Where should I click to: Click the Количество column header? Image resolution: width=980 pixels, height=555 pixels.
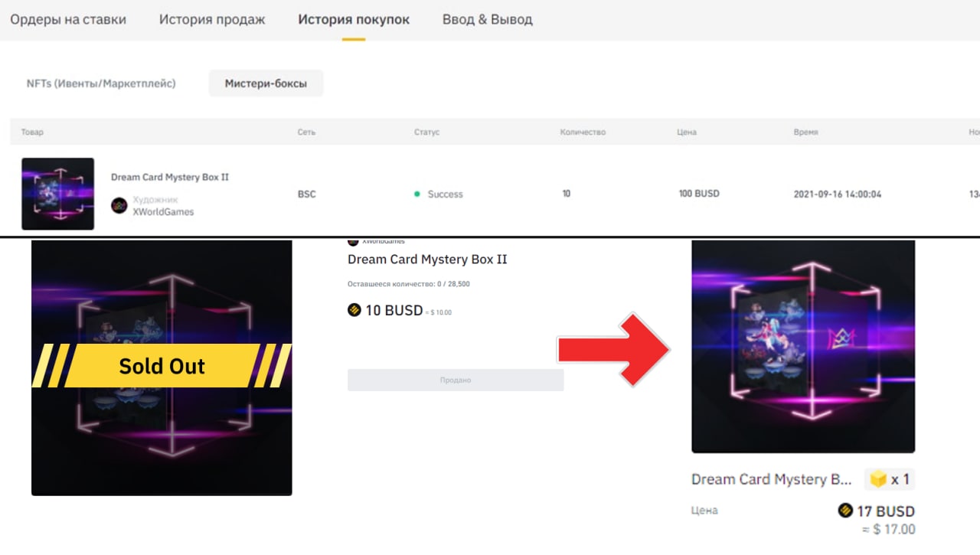point(583,132)
